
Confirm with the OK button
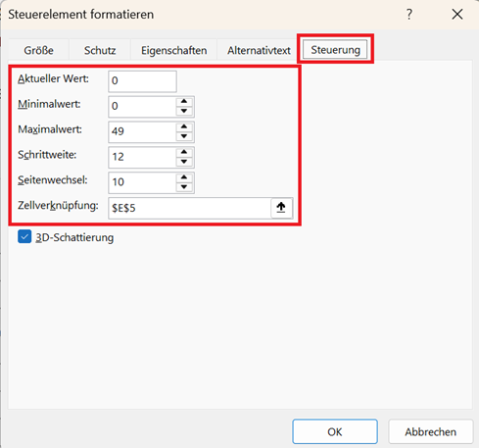point(335,431)
